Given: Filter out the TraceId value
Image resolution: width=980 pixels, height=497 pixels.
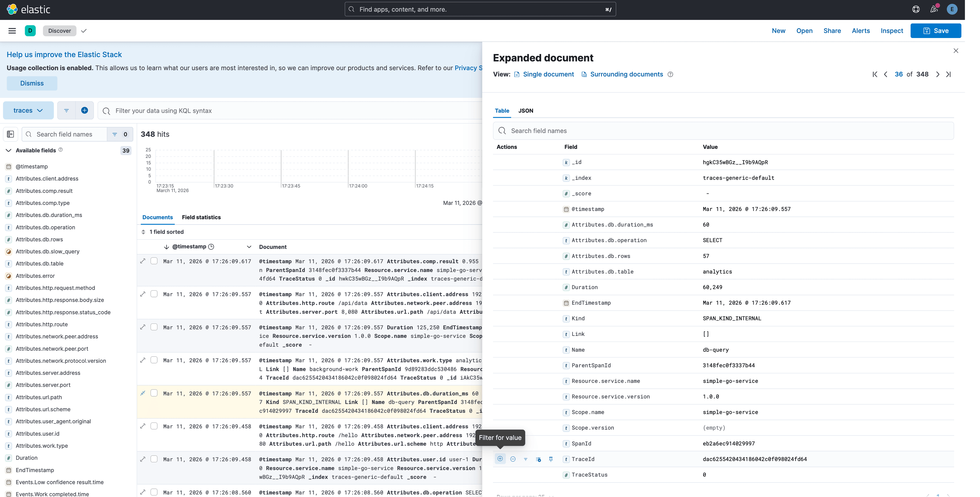Looking at the screenshot, I should 513,459.
